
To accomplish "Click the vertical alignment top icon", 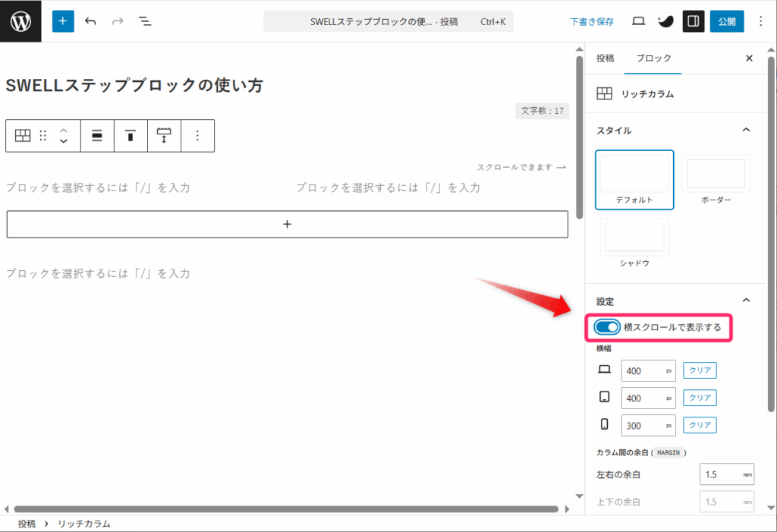I will (x=131, y=136).
